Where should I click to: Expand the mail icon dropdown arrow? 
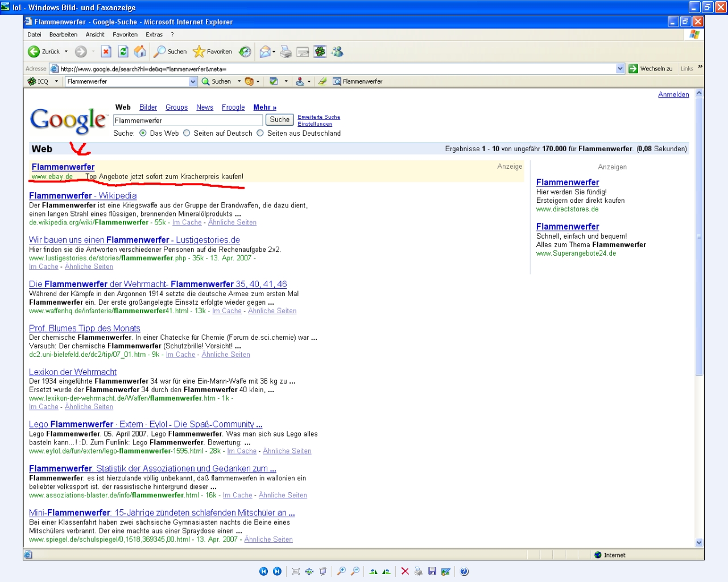click(274, 52)
